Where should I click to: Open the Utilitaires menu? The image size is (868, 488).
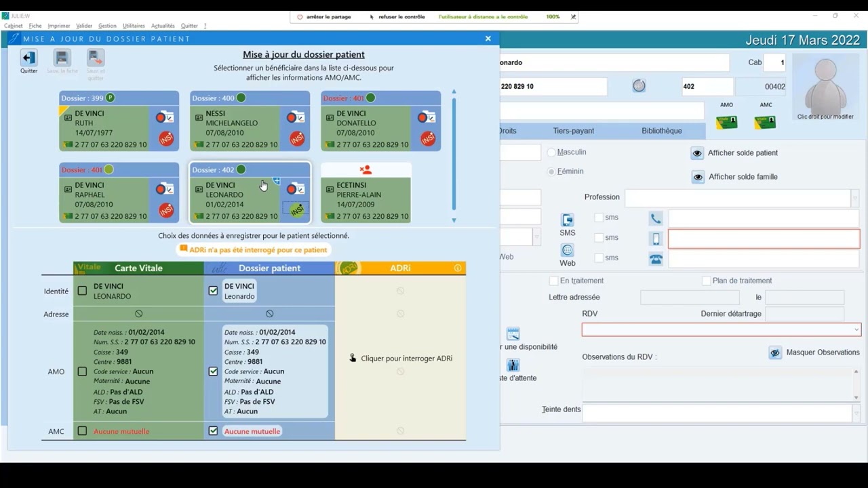click(134, 26)
